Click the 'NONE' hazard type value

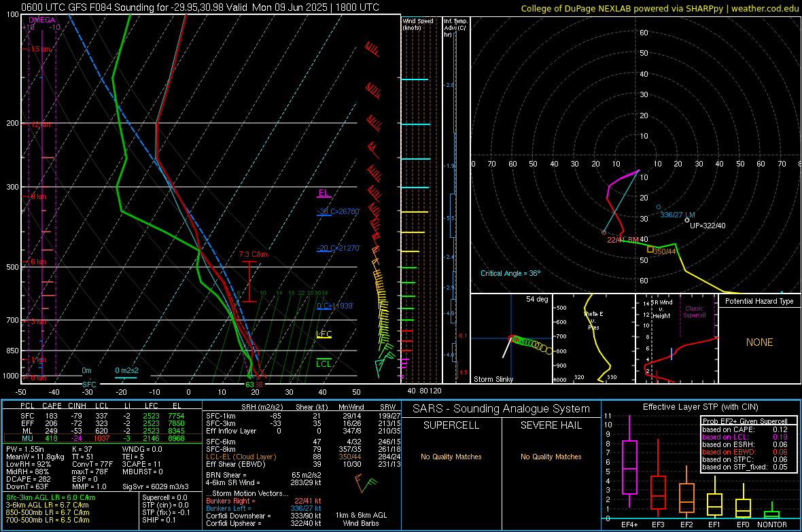click(760, 342)
